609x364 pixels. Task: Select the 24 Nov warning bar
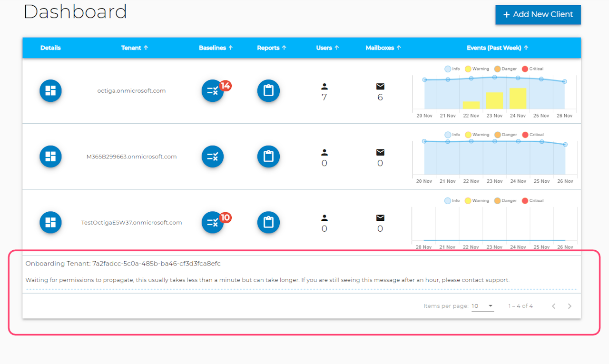[518, 98]
